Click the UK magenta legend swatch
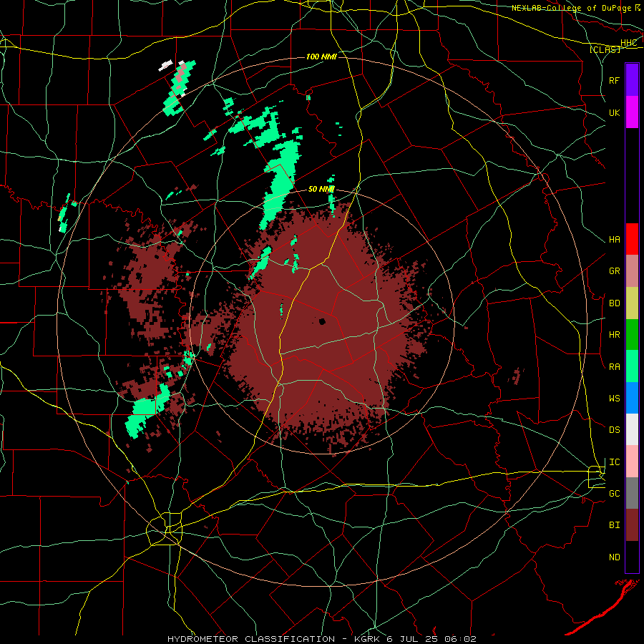Viewport: 644px width, 644px height. pos(632,112)
